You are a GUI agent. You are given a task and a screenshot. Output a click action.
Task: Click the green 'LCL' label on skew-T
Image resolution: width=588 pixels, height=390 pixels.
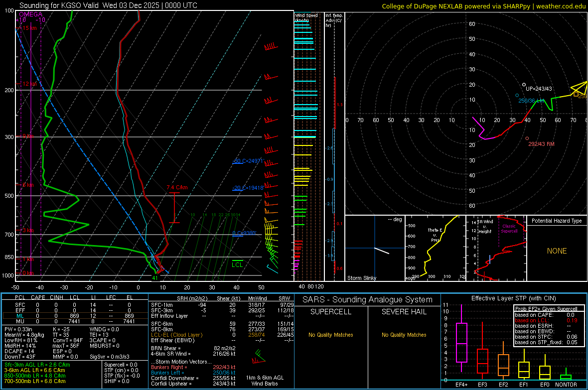coord(237,265)
